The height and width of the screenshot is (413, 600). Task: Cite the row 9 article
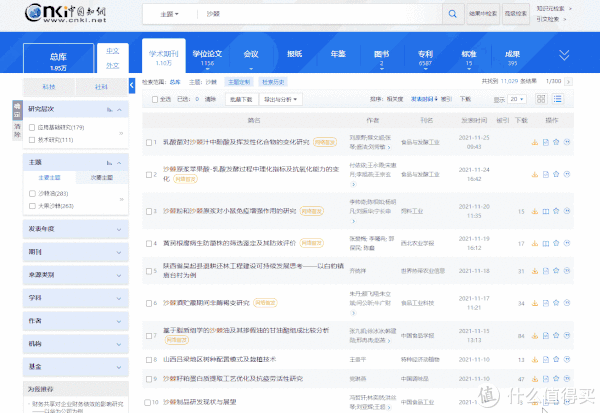[567, 379]
